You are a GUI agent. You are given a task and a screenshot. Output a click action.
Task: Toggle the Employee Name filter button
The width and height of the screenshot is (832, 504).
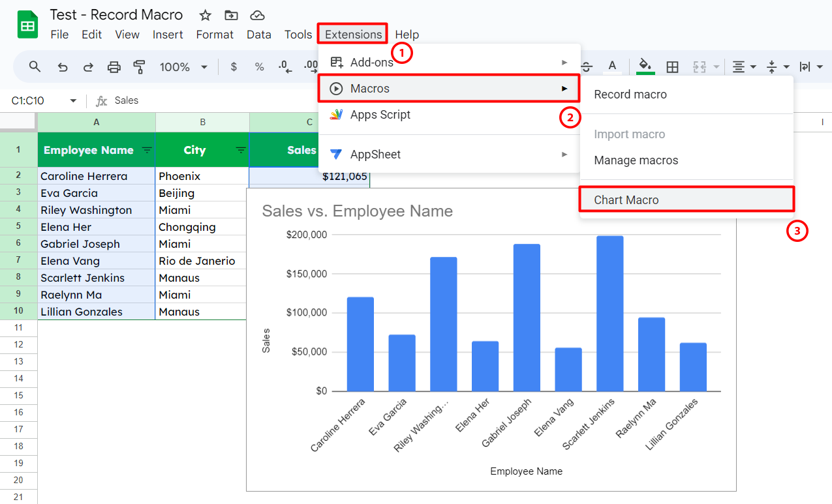pyautogui.click(x=147, y=150)
